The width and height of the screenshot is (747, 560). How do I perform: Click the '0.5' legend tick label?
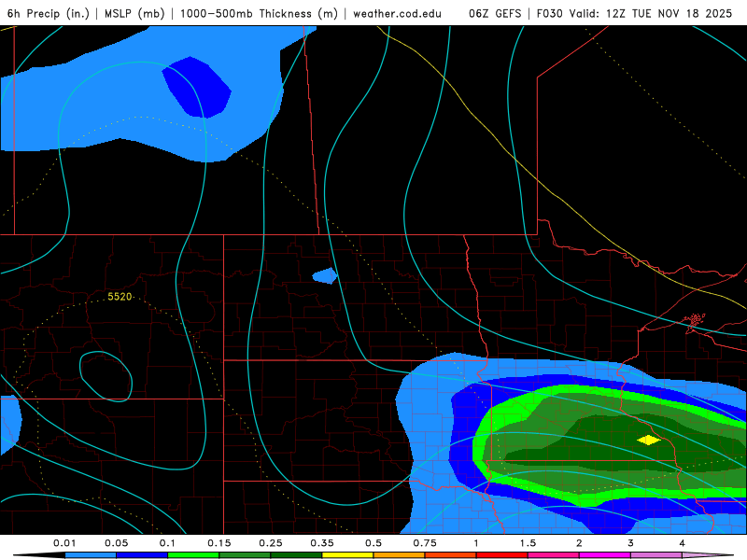tap(373, 543)
